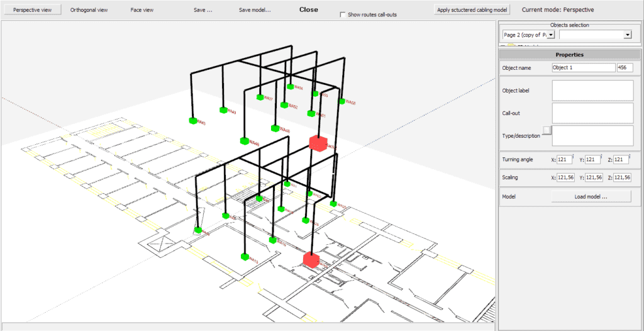
Task: Click the green outlet cube WA46
Action: click(243, 141)
